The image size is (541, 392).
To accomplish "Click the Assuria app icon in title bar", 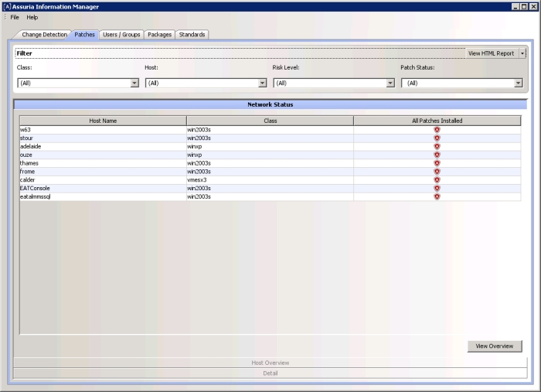I will [x=7, y=6].
